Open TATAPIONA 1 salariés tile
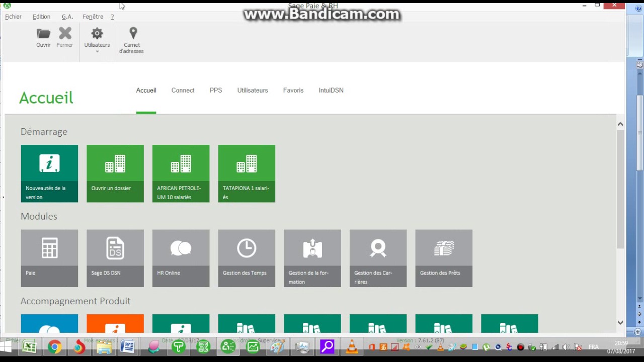This screenshot has width=644, height=362. point(247,173)
